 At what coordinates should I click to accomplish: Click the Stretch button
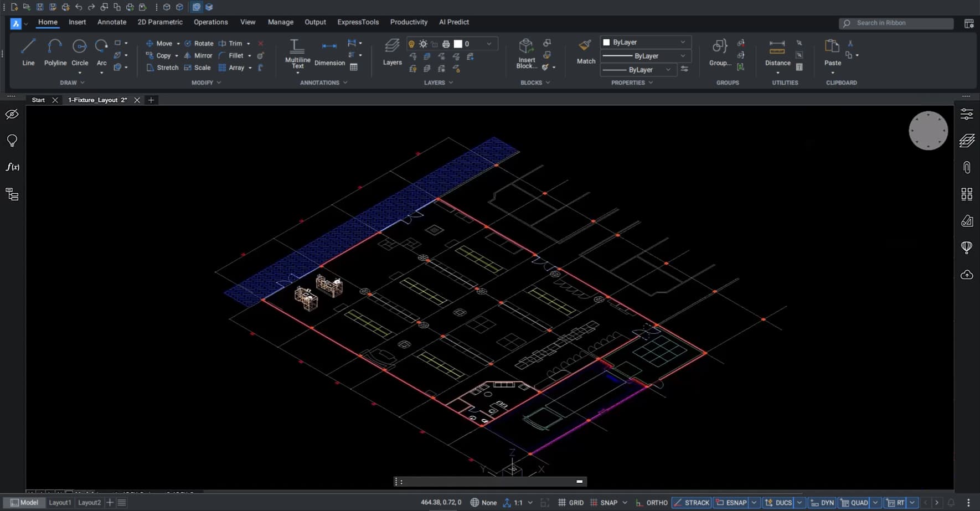point(162,68)
